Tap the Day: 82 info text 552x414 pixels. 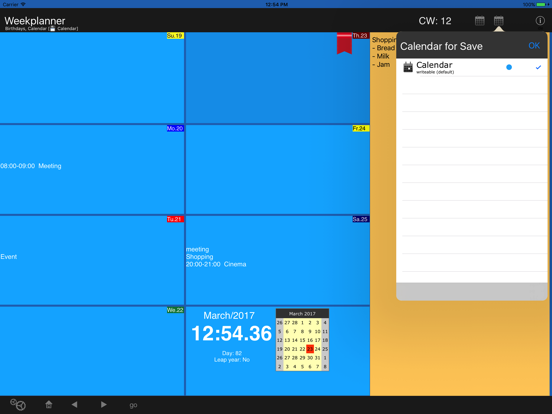click(232, 353)
